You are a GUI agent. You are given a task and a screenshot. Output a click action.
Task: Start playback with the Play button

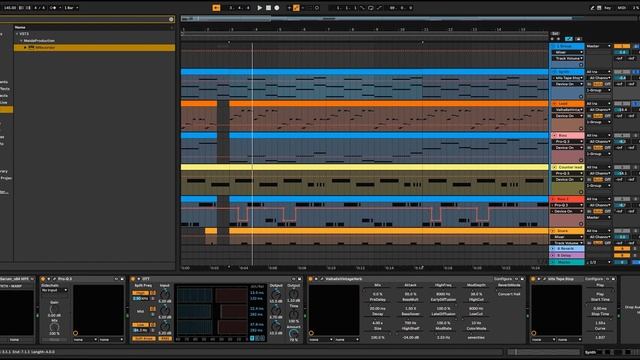260,8
